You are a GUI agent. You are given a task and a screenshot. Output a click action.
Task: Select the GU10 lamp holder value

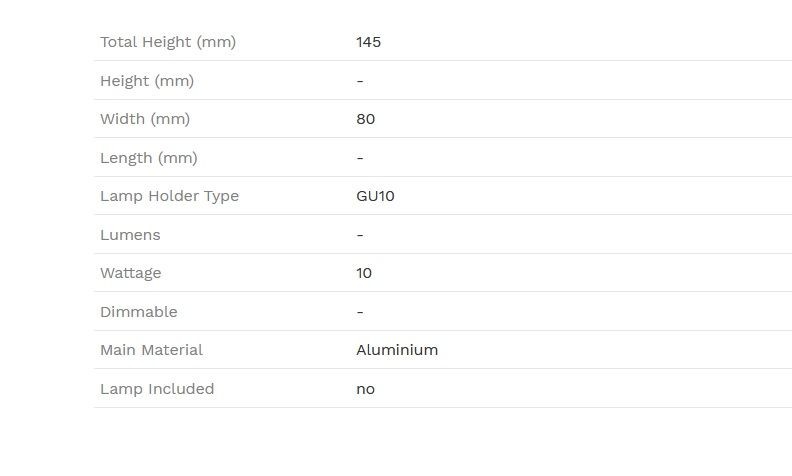click(x=375, y=196)
